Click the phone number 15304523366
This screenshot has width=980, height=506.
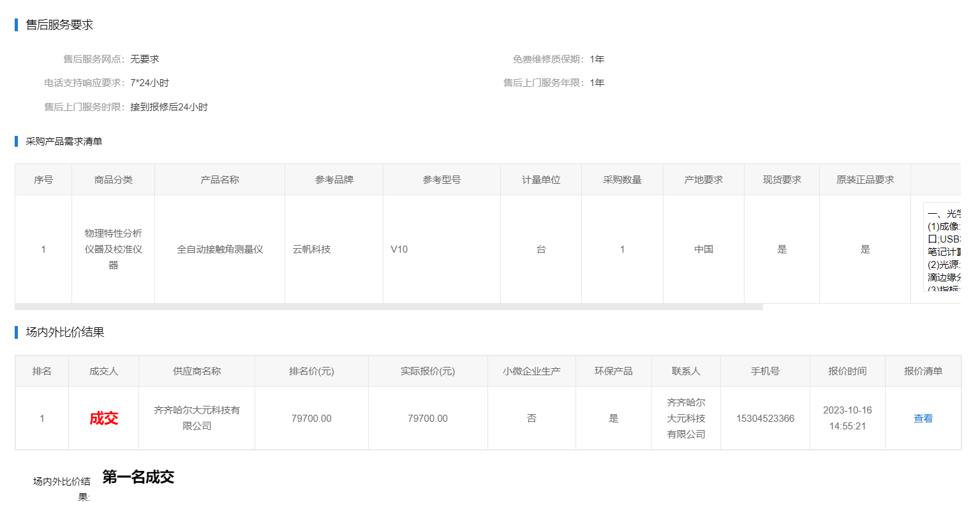[765, 419]
